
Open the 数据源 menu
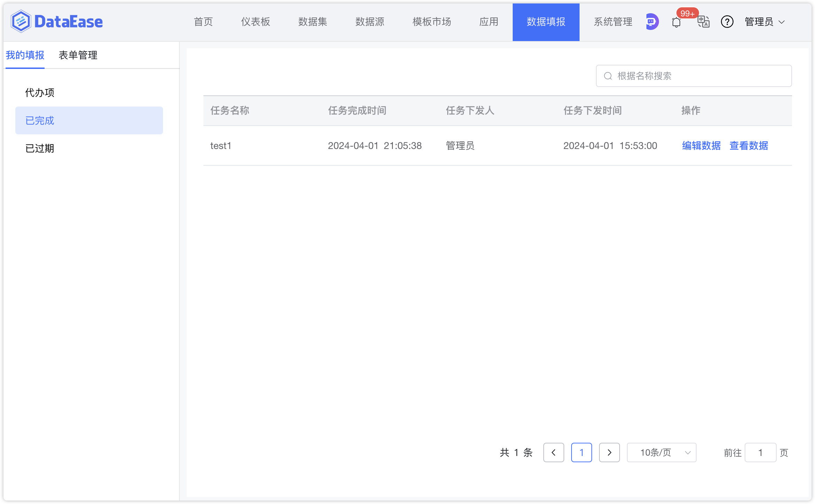[x=370, y=22]
